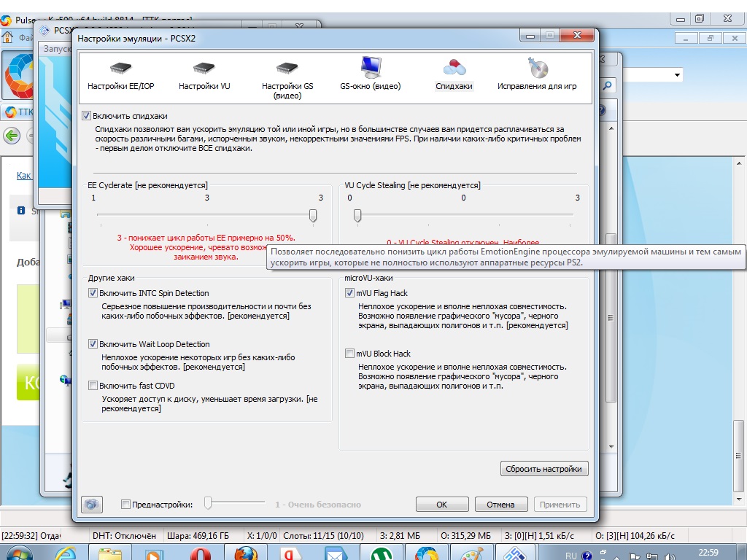
Task: Click the chip icon above Настройки VU
Action: pyautogui.click(x=204, y=68)
